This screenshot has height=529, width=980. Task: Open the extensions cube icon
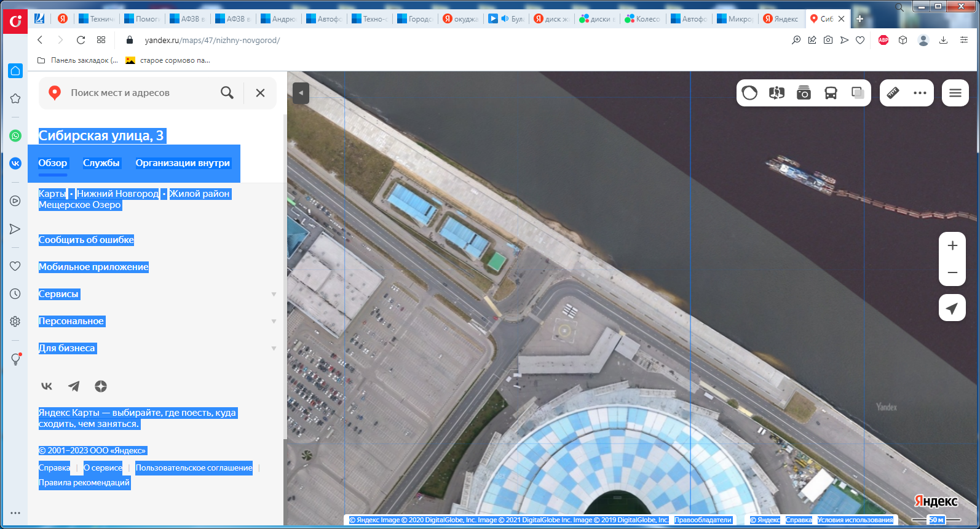click(x=903, y=40)
